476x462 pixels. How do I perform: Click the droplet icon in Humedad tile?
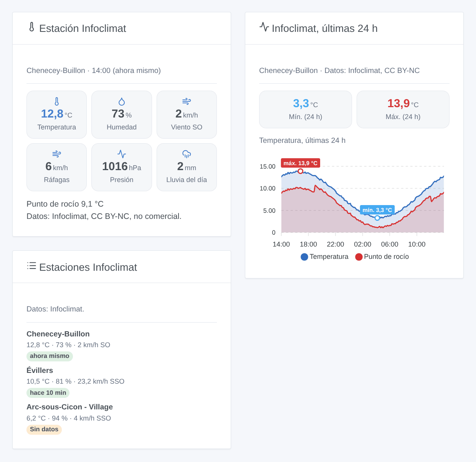click(x=122, y=101)
